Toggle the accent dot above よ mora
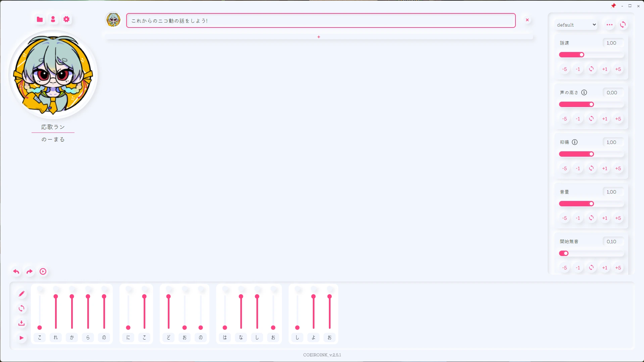Image resolution: width=644 pixels, height=362 pixels. click(313, 289)
